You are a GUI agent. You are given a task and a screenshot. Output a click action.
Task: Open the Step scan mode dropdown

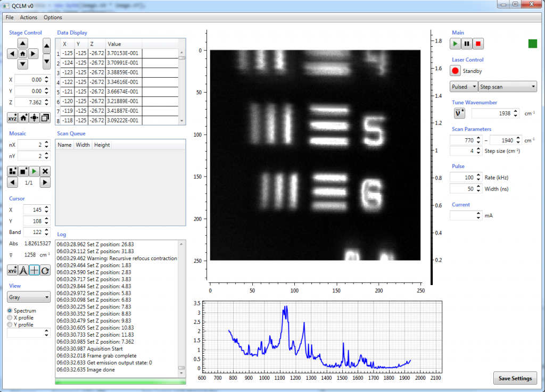click(x=506, y=86)
